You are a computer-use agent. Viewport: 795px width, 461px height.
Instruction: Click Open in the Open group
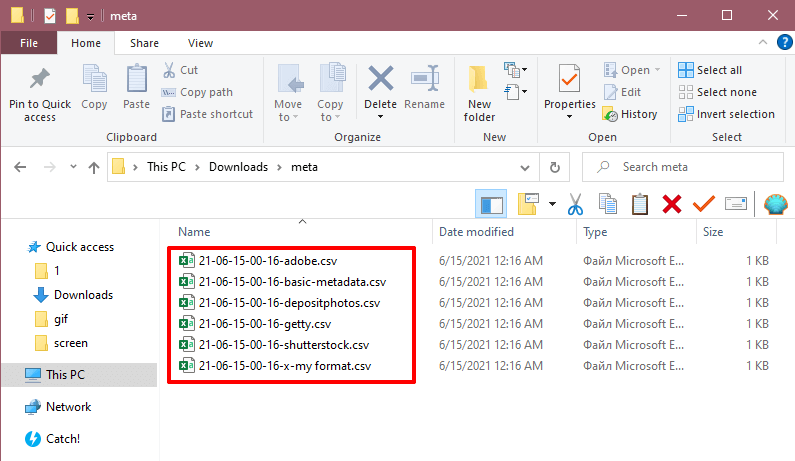click(x=632, y=70)
